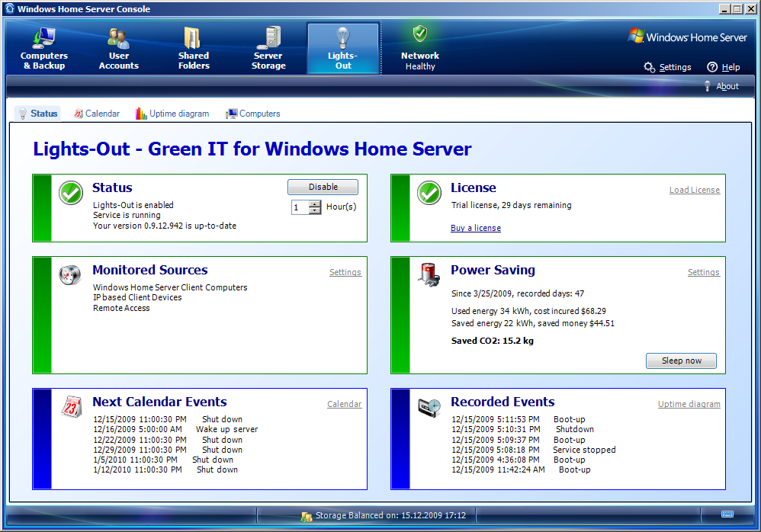761x532 pixels.
Task: Click 'Your version 0.9.12.942 is up-to-date' text
Action: (165, 226)
